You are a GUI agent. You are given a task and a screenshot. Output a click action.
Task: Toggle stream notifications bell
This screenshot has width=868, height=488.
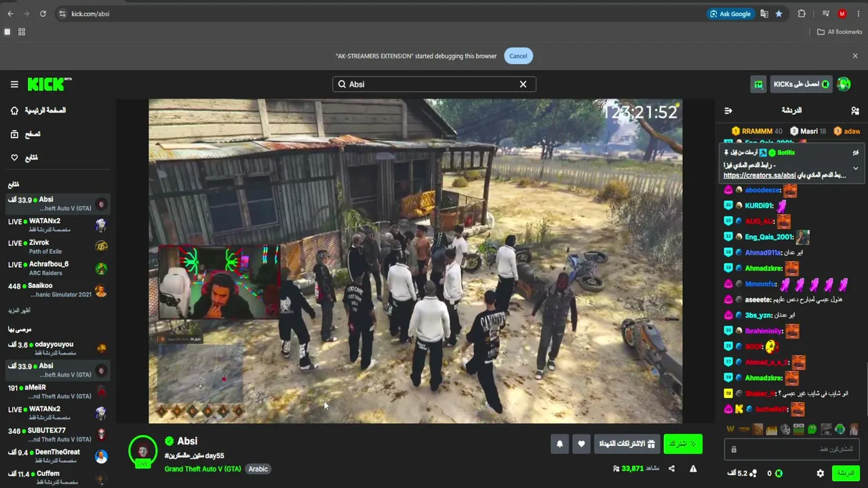(560, 444)
